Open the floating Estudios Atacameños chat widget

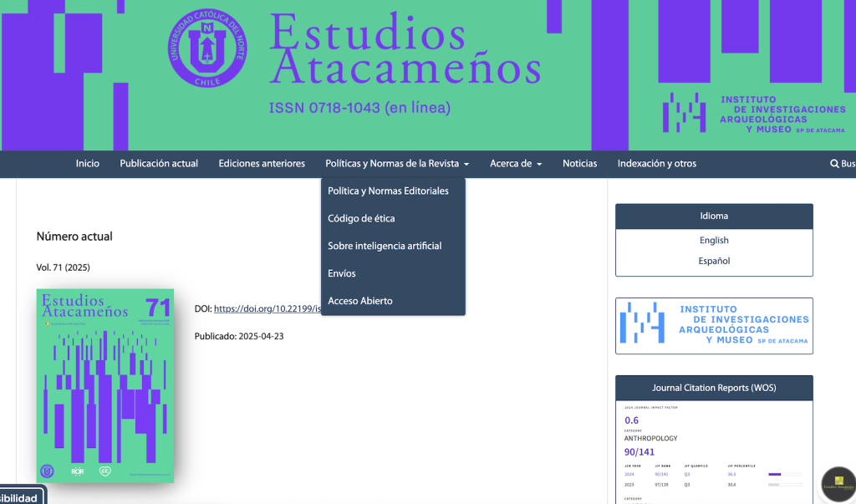coord(838,484)
